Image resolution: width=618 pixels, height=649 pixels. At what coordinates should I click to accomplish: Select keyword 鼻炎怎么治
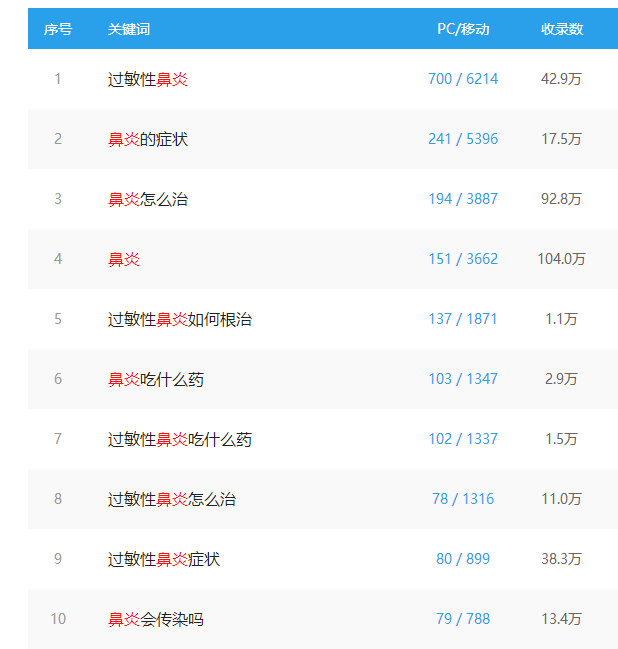148,199
